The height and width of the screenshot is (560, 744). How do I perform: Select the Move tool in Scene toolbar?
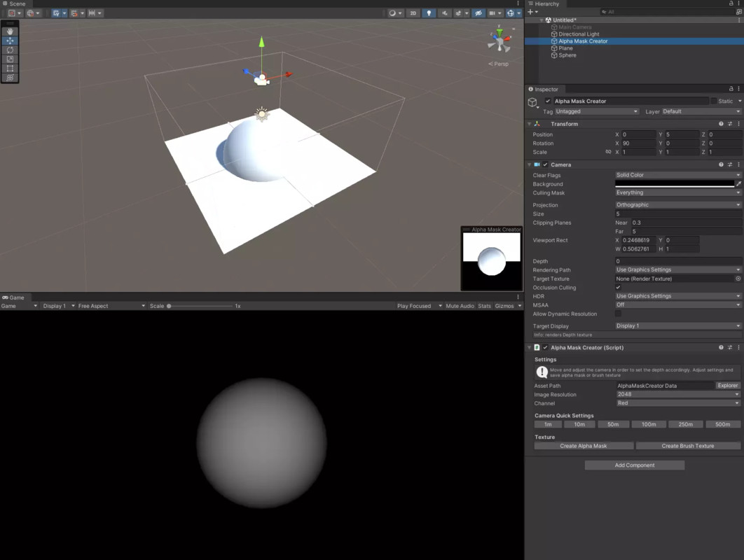(10, 41)
